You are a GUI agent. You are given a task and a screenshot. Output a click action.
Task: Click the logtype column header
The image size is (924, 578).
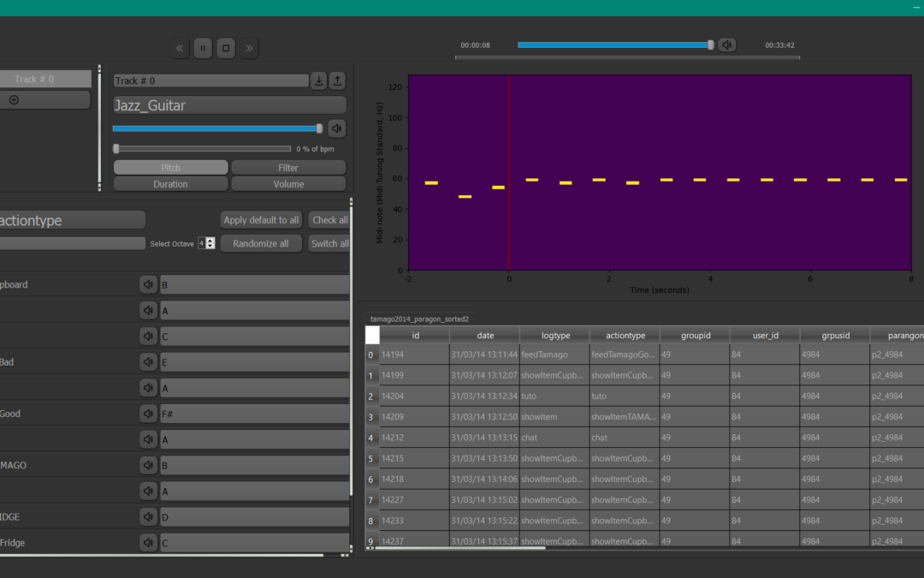tap(555, 335)
